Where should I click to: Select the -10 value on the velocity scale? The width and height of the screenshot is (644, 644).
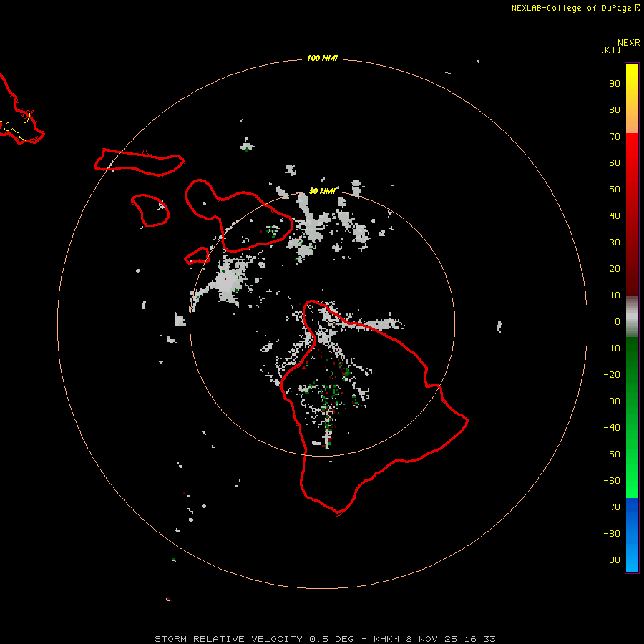[612, 348]
